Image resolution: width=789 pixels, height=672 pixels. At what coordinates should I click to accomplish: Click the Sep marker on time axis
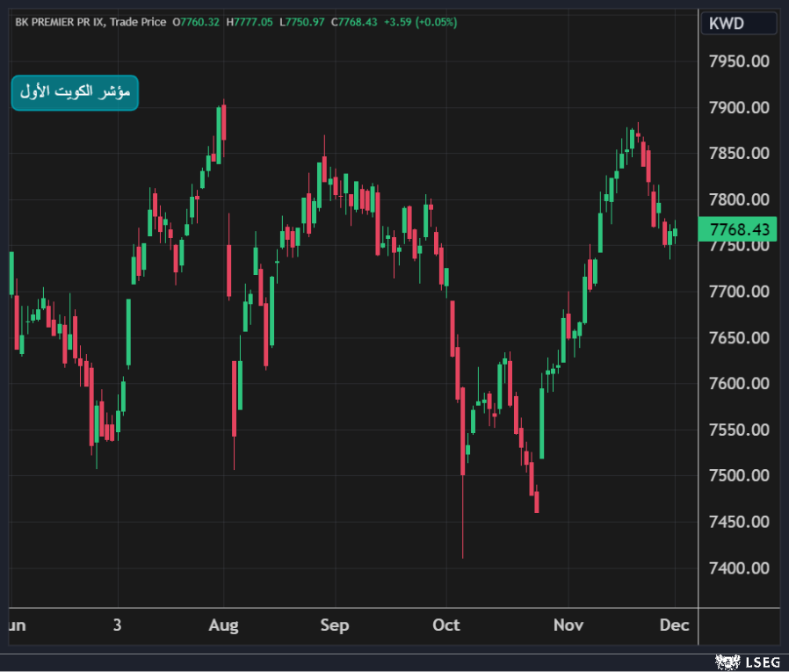pos(335,625)
